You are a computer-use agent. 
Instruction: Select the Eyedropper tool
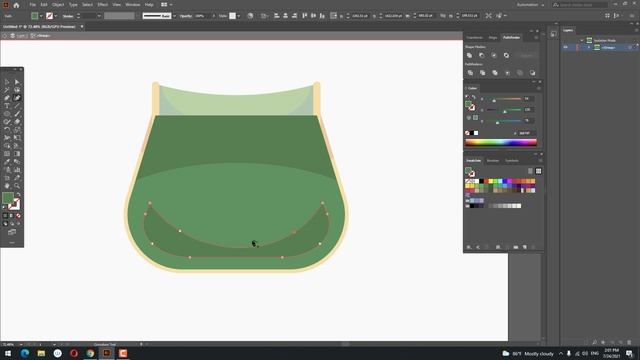(x=7, y=162)
